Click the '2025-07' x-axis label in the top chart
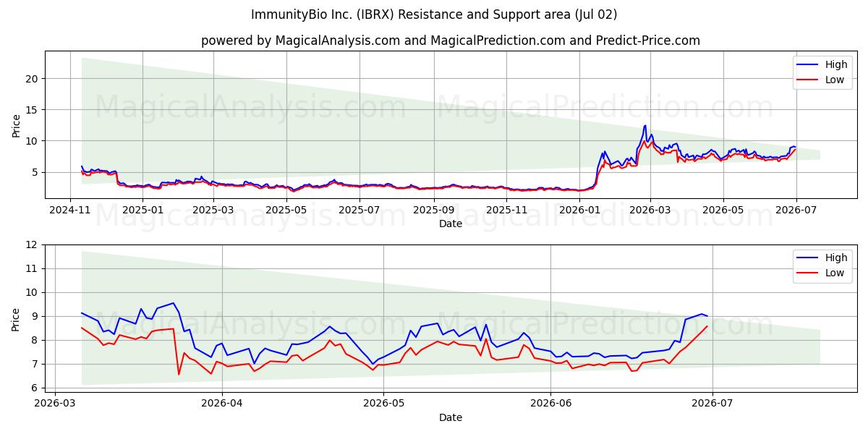 click(x=359, y=210)
